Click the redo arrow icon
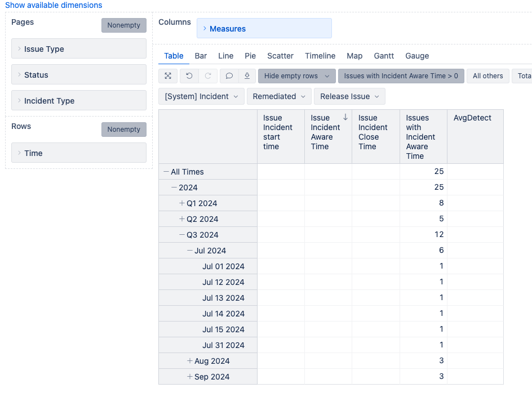Image resolution: width=532 pixels, height=397 pixels. tap(207, 76)
